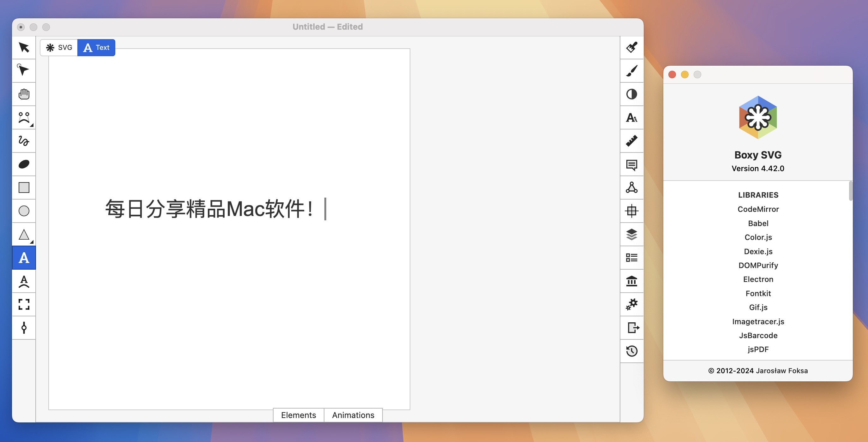Click the Node align icon in right panel

click(631, 187)
